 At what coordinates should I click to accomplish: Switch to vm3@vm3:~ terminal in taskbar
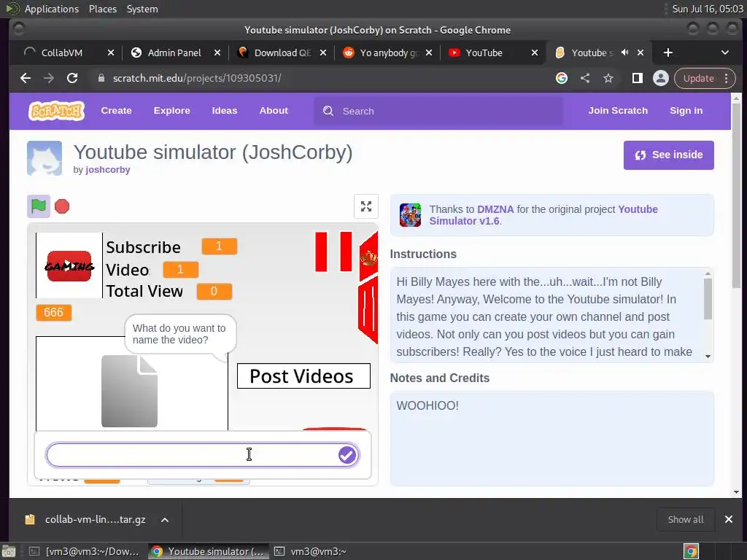[x=309, y=551]
